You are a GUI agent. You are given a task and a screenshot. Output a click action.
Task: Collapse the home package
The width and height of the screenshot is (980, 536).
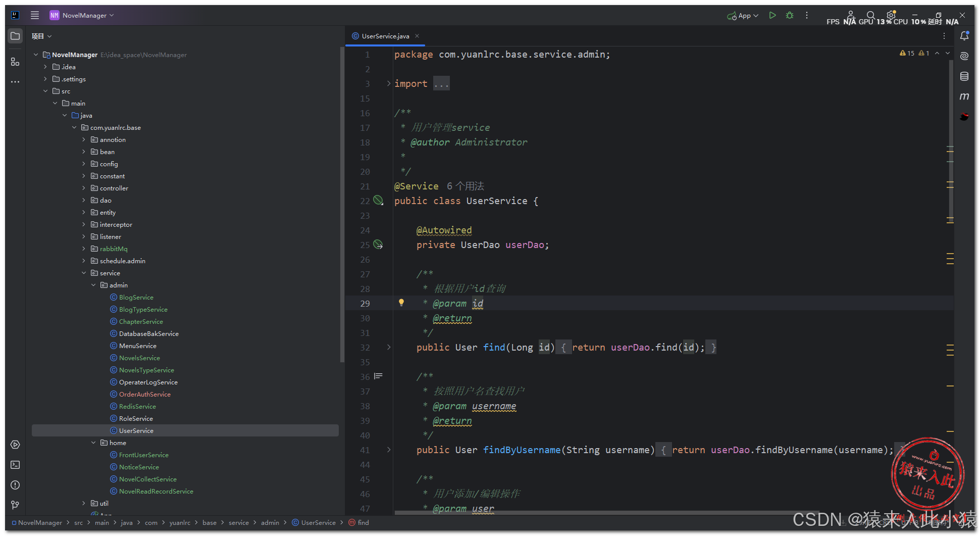click(x=93, y=443)
